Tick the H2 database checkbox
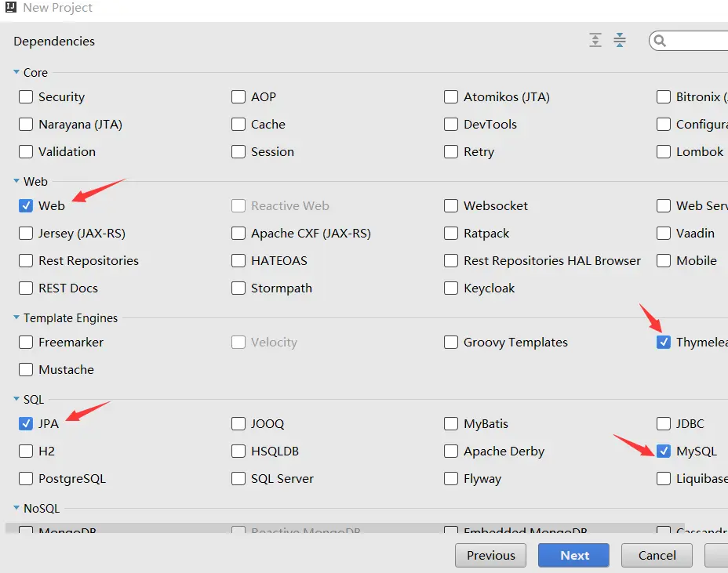The image size is (728, 573). pyautogui.click(x=26, y=451)
